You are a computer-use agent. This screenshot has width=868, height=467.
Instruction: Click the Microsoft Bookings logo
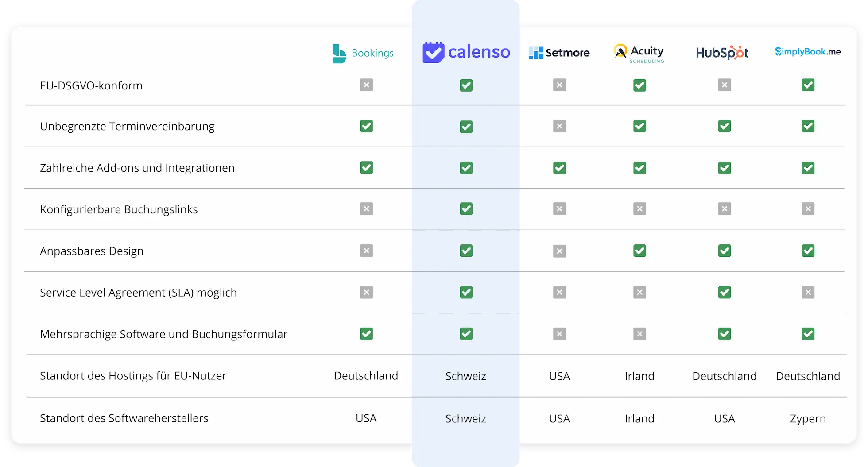(x=363, y=53)
